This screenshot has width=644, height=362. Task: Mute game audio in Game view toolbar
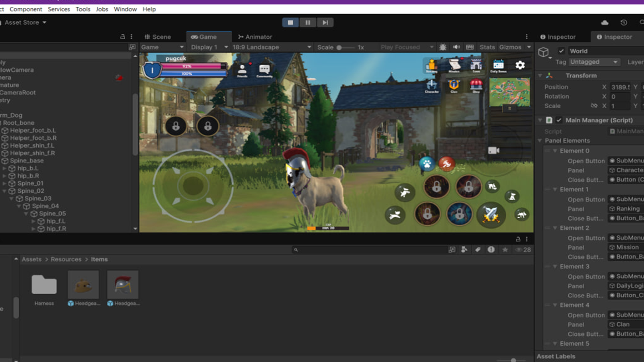(456, 47)
